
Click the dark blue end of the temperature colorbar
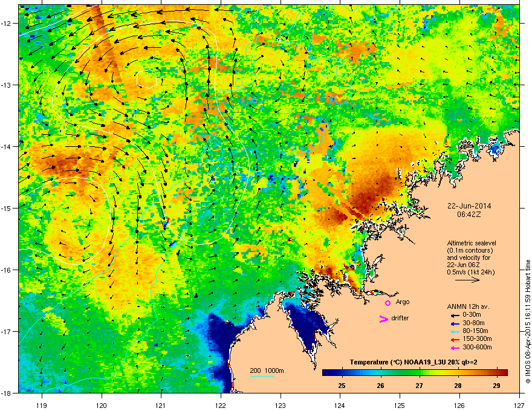328,372
